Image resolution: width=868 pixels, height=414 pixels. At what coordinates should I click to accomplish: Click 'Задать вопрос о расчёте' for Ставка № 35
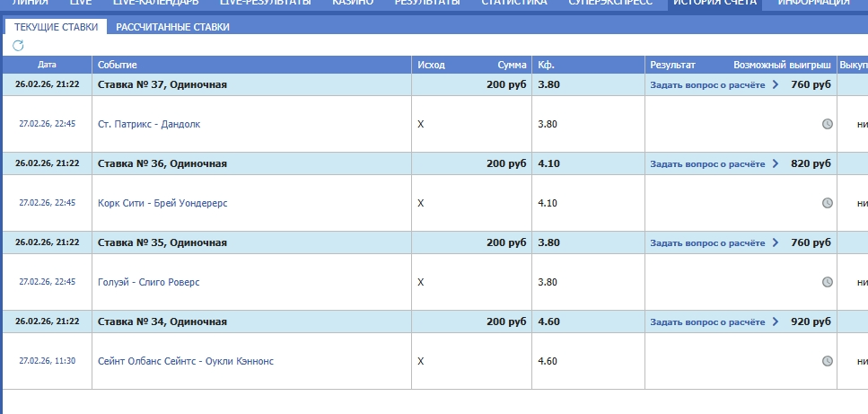pos(707,242)
